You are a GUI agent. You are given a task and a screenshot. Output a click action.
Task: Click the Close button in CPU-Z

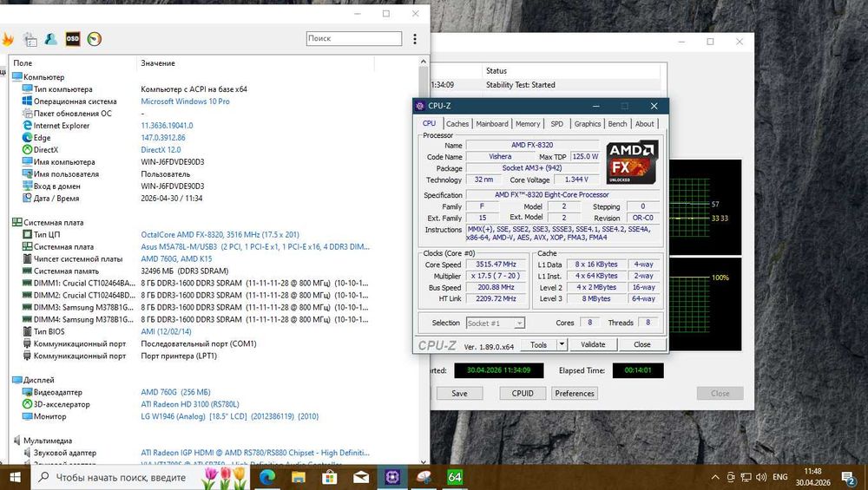coord(642,344)
